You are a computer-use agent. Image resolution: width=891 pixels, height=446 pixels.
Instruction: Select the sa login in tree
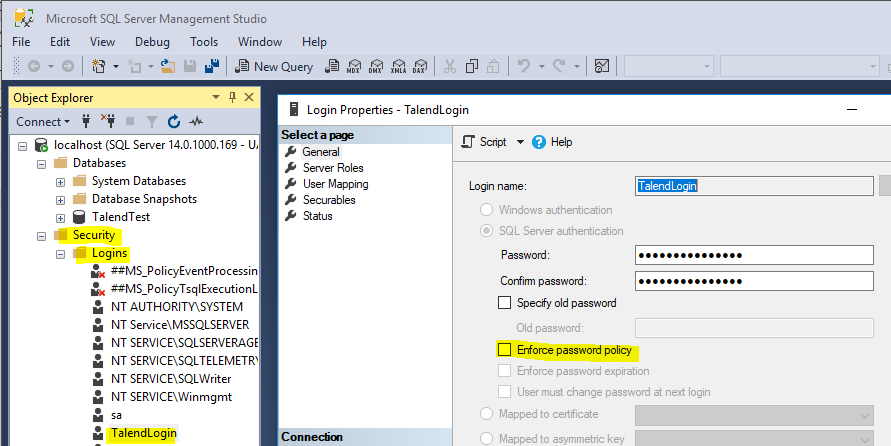116,415
